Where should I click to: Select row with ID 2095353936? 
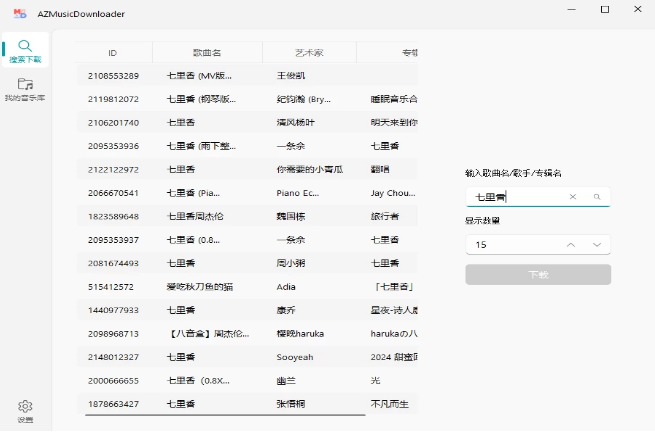click(x=247, y=146)
